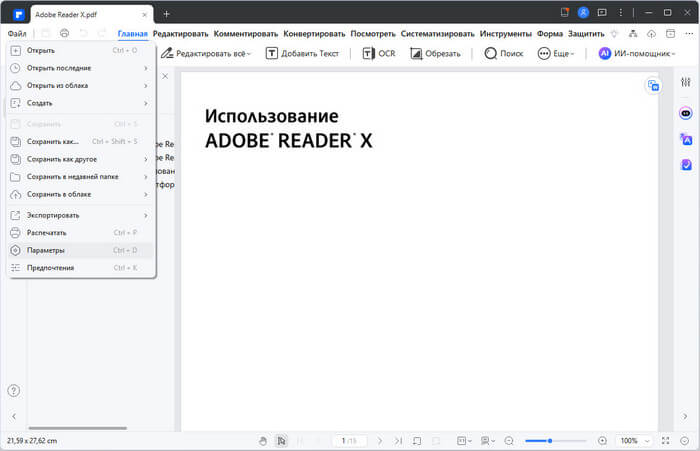Click floating translate icon above the page
Image resolution: width=700 pixels, height=451 pixels.
[x=653, y=85]
